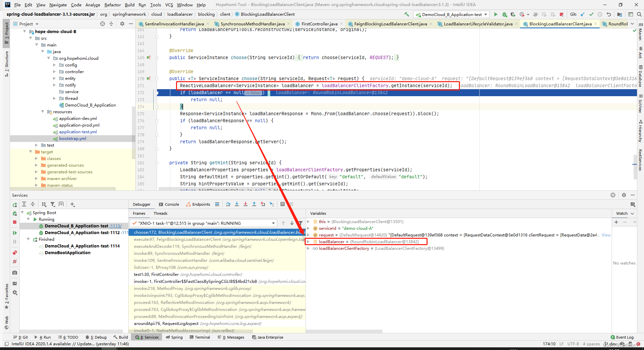This screenshot has width=644, height=350.
Task: Open the Navigate menu
Action: coord(58,5)
